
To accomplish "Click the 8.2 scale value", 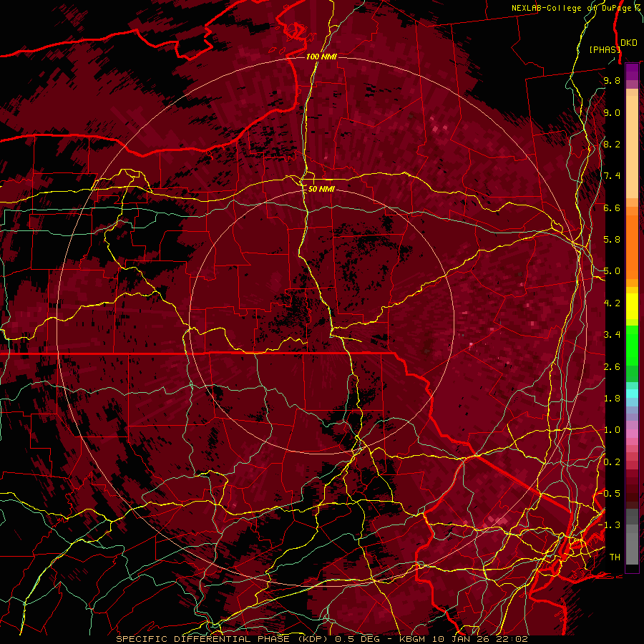I will pyautogui.click(x=612, y=144).
